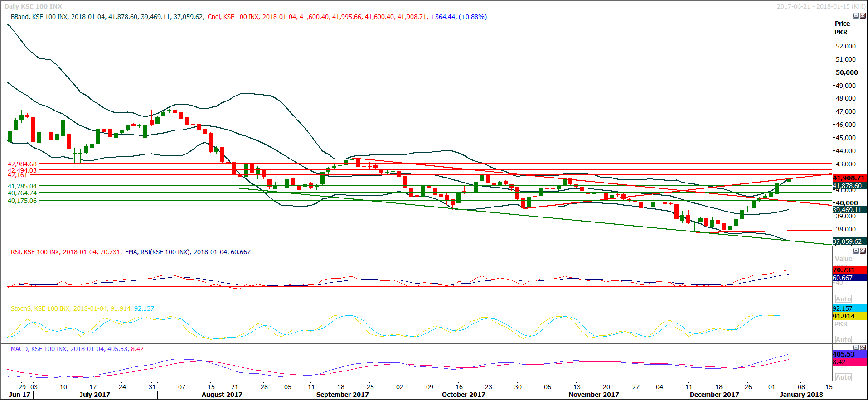Minimize the price chart pane
The image size is (868, 400).
coord(856,16)
